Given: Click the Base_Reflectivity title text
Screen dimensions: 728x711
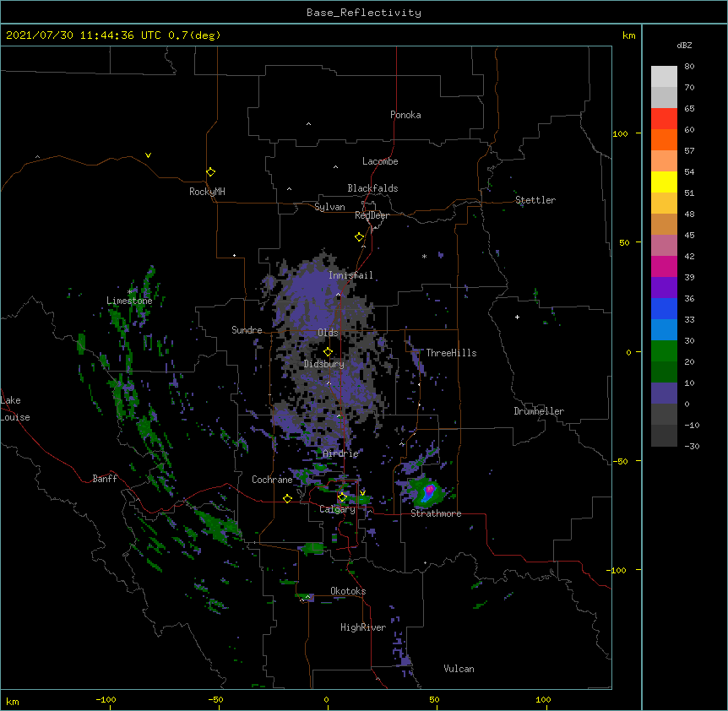Looking at the screenshot, I should [363, 13].
